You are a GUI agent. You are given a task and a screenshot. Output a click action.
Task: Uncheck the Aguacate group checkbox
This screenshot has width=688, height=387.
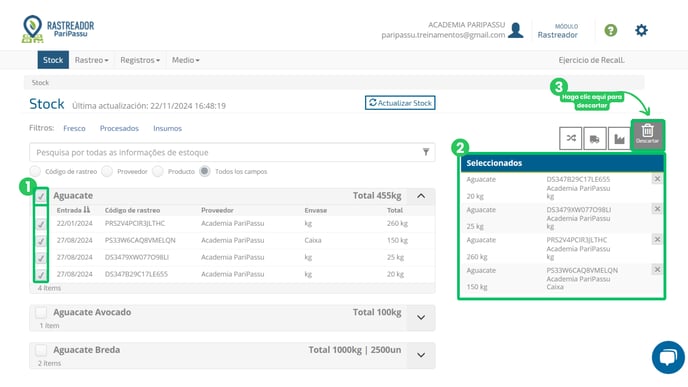pos(41,196)
